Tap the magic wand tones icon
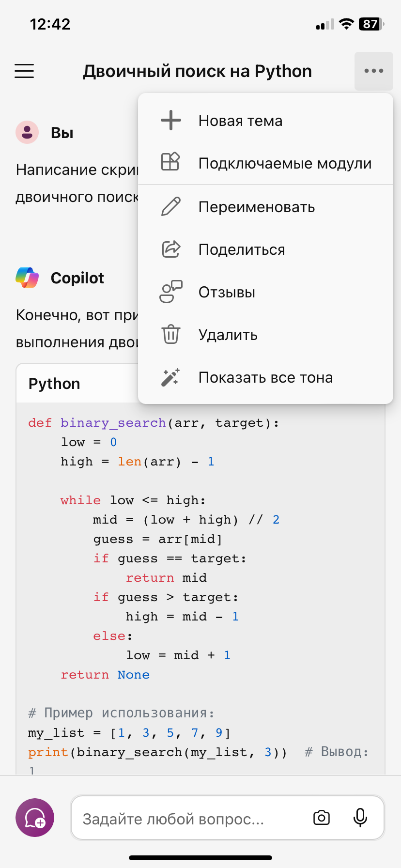Image resolution: width=401 pixels, height=868 pixels. click(x=170, y=377)
